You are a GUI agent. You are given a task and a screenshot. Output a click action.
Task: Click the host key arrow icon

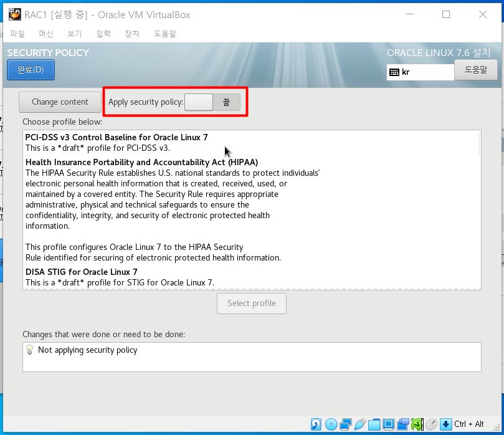[x=445, y=424]
